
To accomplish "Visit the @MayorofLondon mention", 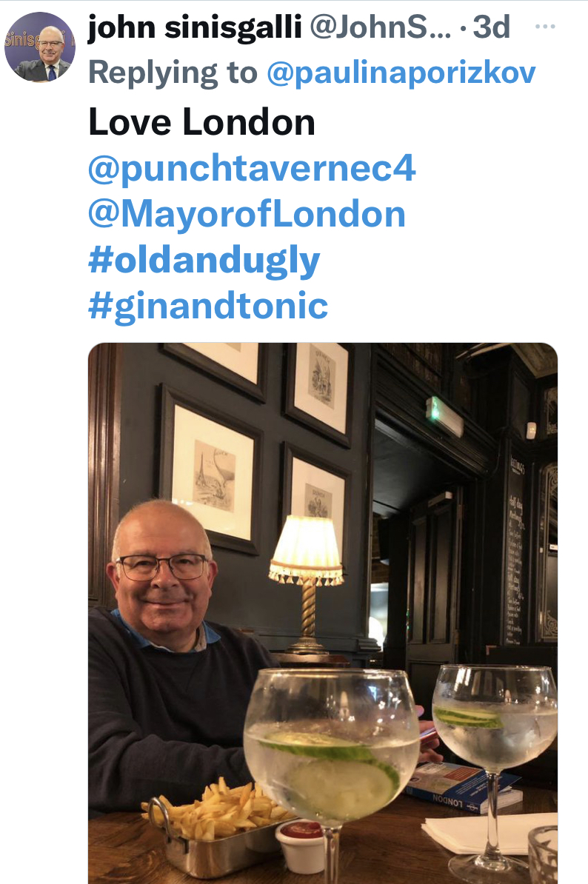I will click(x=247, y=214).
